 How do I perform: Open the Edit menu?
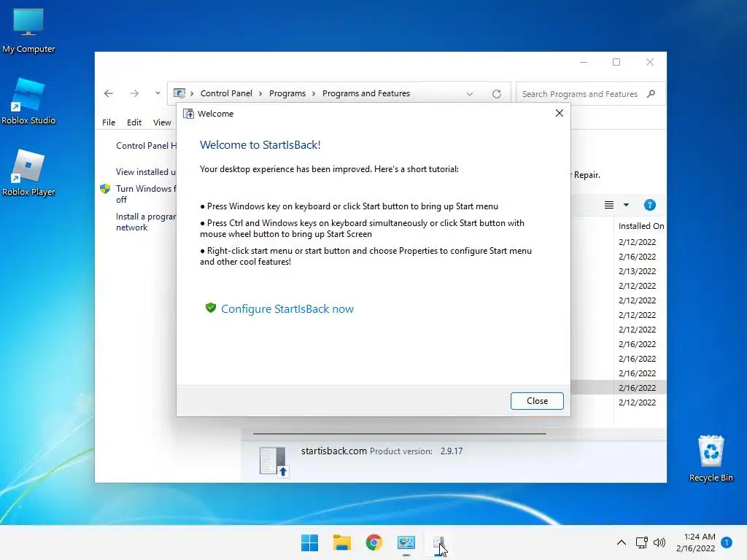134,122
